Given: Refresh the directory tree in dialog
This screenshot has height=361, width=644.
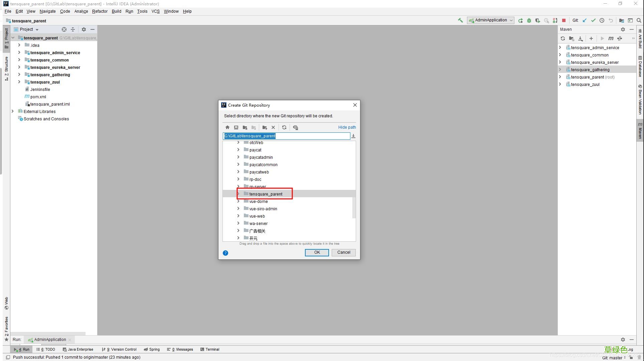Looking at the screenshot, I should click(x=284, y=127).
